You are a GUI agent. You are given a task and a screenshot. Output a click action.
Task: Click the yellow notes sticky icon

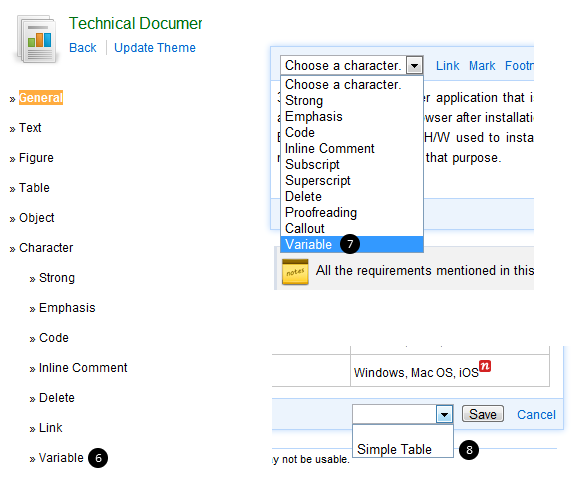(295, 272)
